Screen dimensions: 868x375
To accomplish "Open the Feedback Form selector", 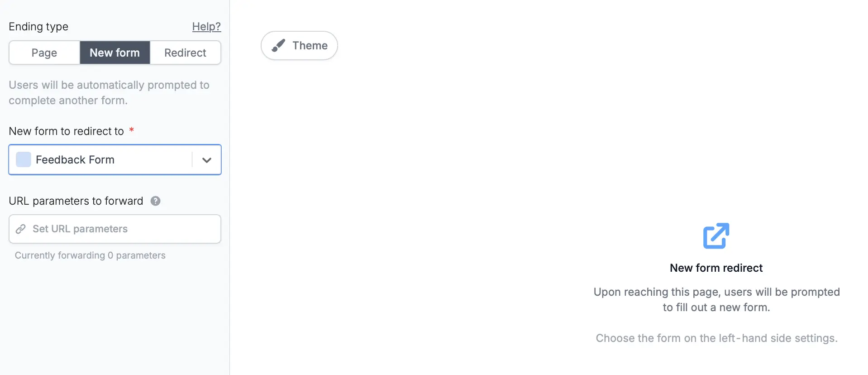I will [114, 159].
